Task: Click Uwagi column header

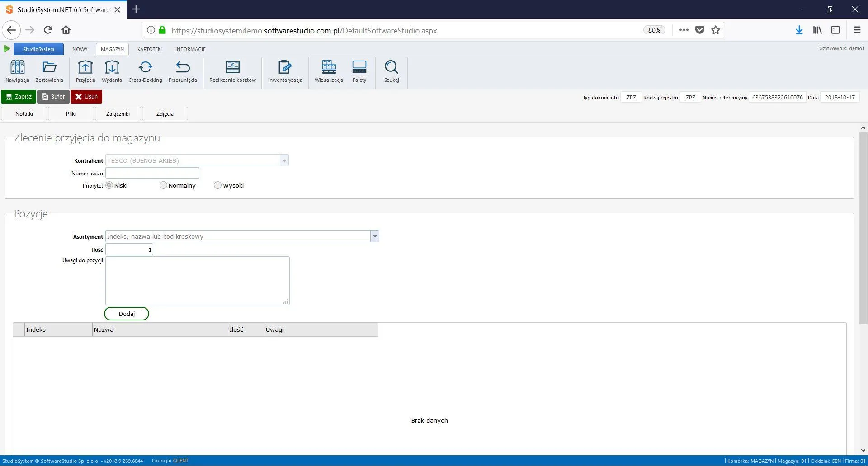Action: tap(321, 329)
